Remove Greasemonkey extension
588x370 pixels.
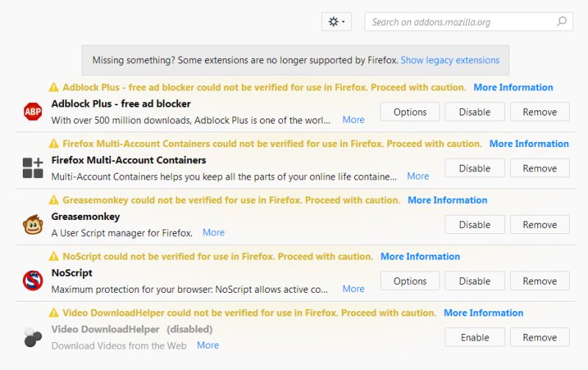click(x=539, y=224)
